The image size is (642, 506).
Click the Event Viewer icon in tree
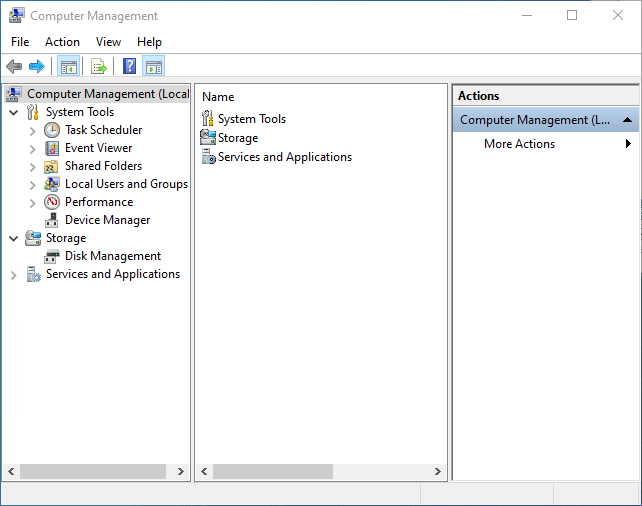click(x=52, y=148)
